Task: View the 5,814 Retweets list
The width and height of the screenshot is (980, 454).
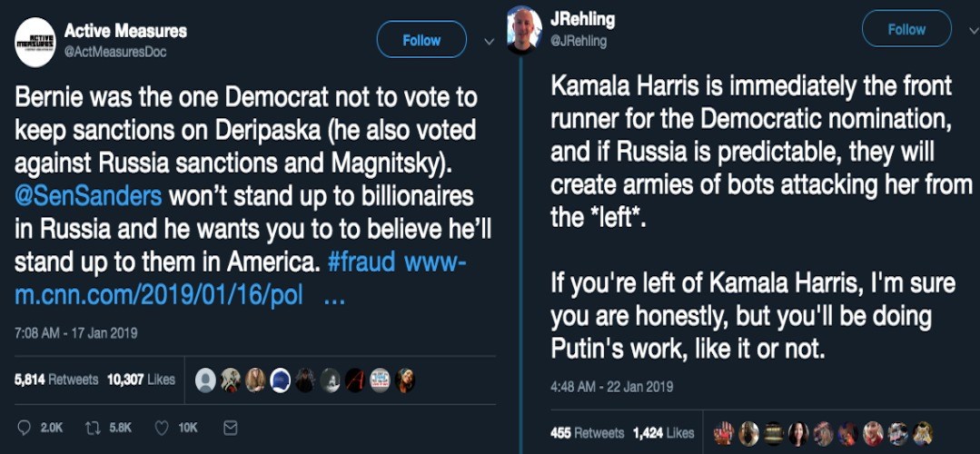Action: [56, 380]
